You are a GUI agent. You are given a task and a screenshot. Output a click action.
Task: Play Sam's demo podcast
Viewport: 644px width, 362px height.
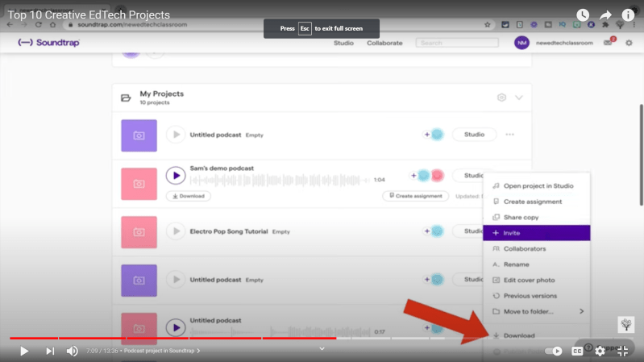(x=175, y=175)
